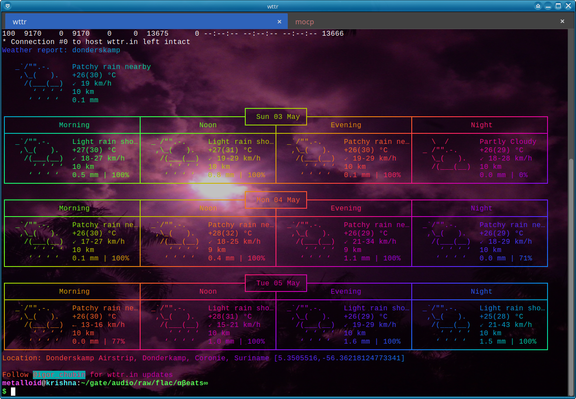576x399 pixels.
Task: Click the keep-above icon left of minimize
Action: [x=538, y=6]
